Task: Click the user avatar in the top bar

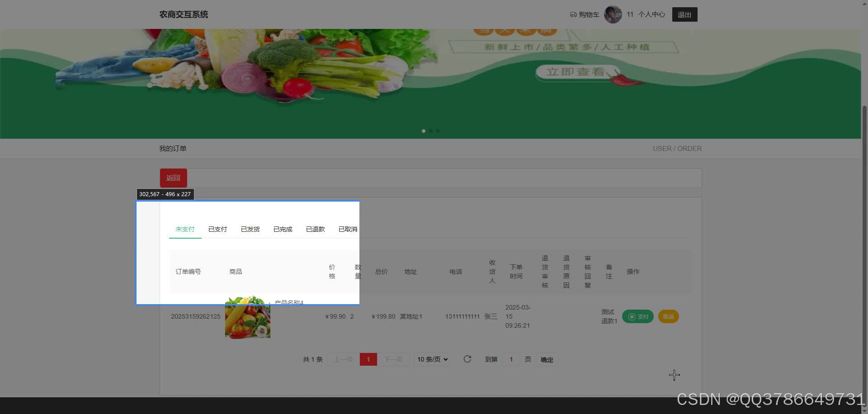Action: tap(613, 14)
